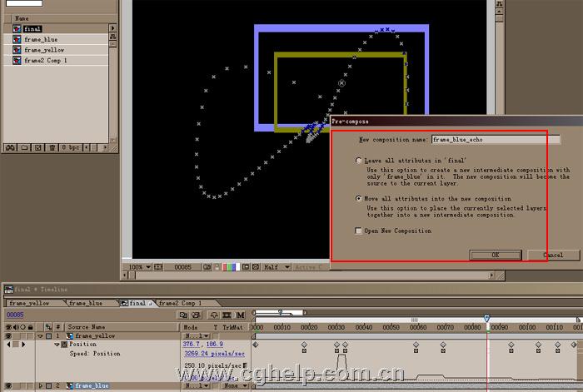The height and width of the screenshot is (392, 583).
Task: Open frame_yellow layer blending mode dropdown
Action: (x=197, y=336)
